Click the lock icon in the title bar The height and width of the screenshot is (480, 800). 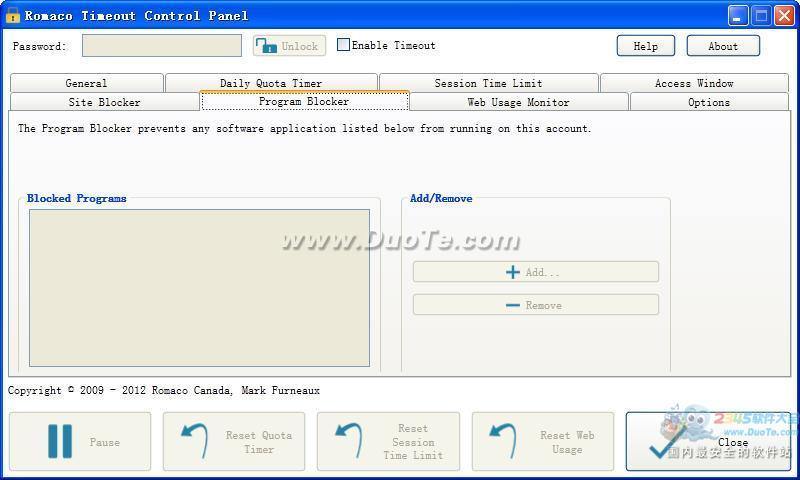pos(13,15)
